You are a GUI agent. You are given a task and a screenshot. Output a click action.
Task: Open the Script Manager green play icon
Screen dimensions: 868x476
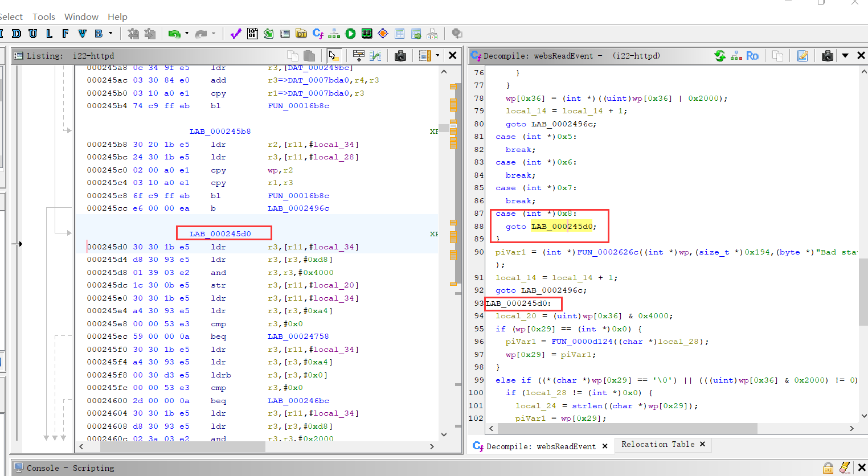pos(351,34)
